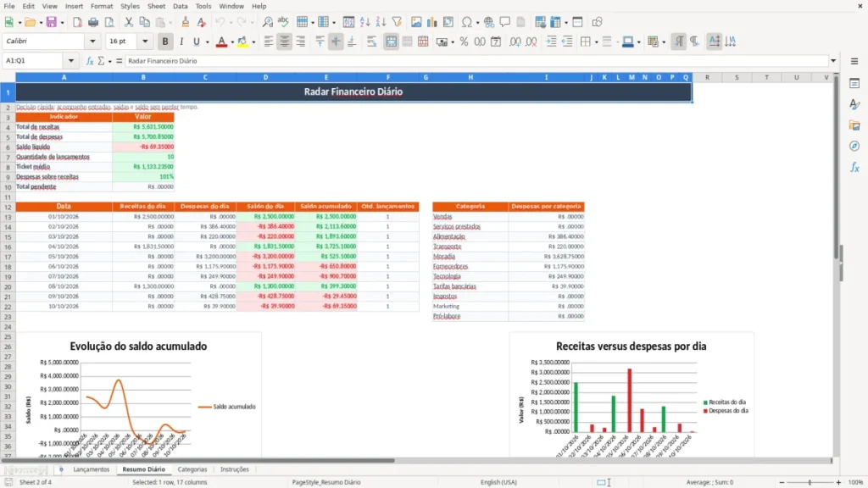Toggle Align Right

pos(301,42)
